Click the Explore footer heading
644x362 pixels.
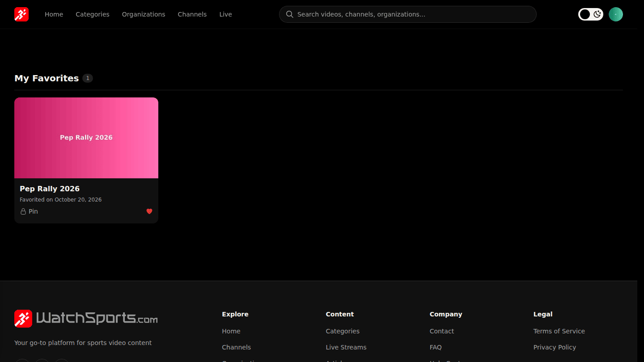click(235, 314)
